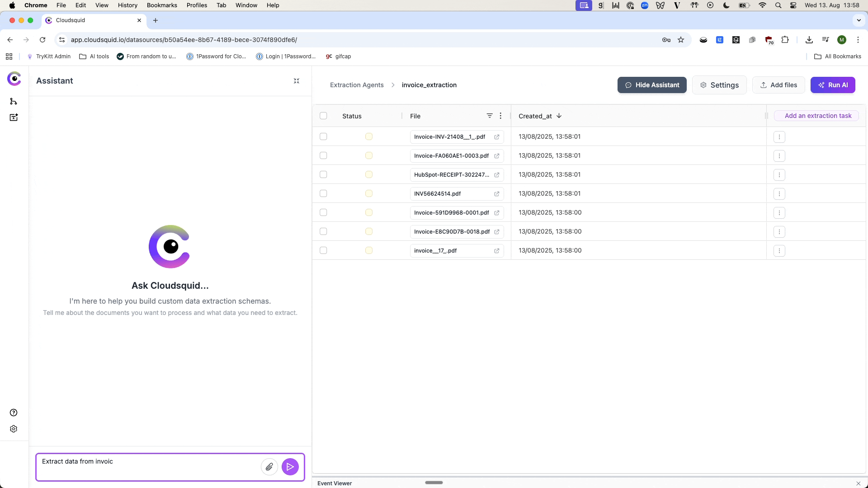This screenshot has height=488, width=868.
Task: Tick the checkbox for the invoice__17_.pdf row
Action: tap(323, 250)
